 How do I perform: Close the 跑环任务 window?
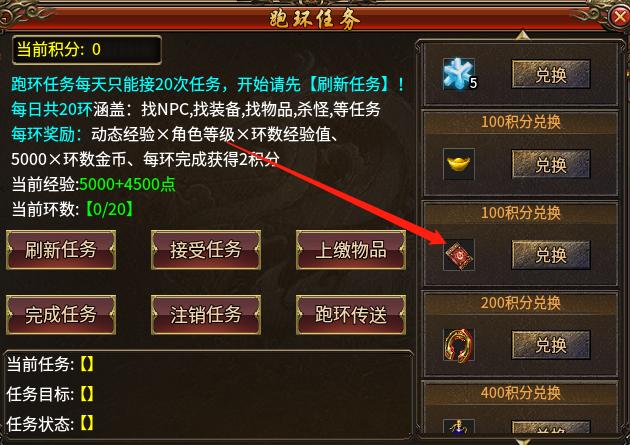point(620,16)
